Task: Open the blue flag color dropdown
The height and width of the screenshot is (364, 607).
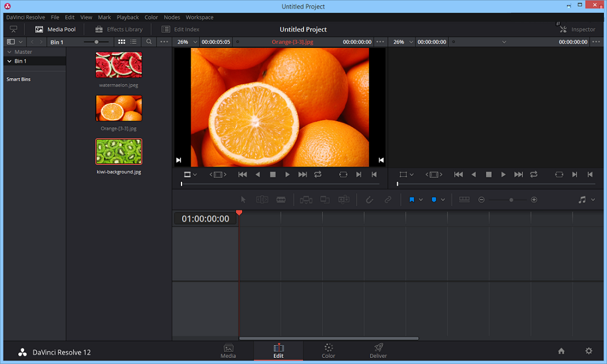Action: tap(421, 200)
